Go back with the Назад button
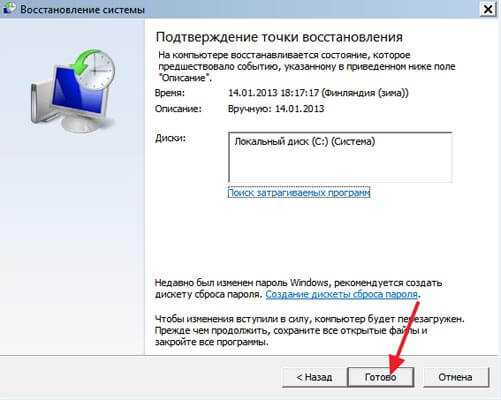Screen dimensions: 501x400 point(314,377)
